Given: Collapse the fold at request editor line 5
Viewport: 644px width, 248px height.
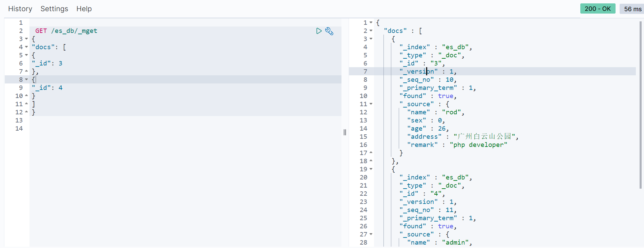Looking at the screenshot, I should pyautogui.click(x=26, y=55).
